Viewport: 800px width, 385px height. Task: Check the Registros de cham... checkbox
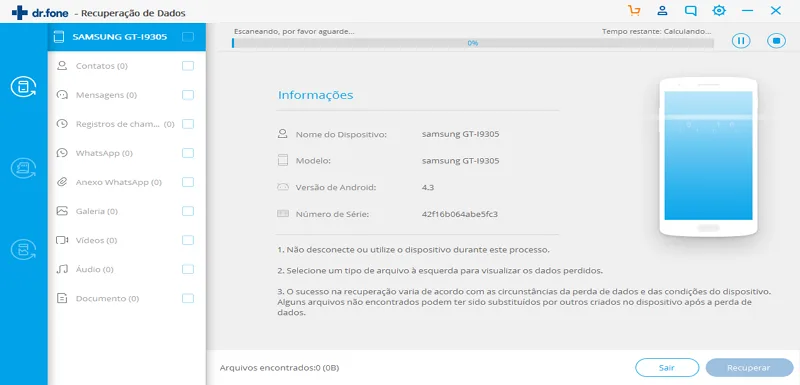tap(188, 124)
